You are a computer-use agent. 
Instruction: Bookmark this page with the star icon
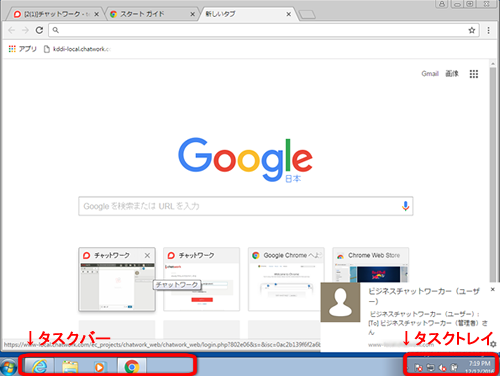click(472, 30)
